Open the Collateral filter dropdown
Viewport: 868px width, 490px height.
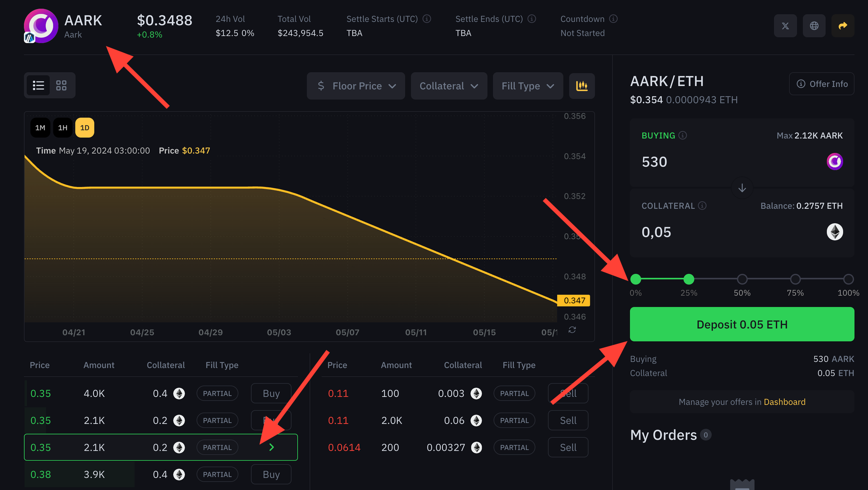click(449, 86)
